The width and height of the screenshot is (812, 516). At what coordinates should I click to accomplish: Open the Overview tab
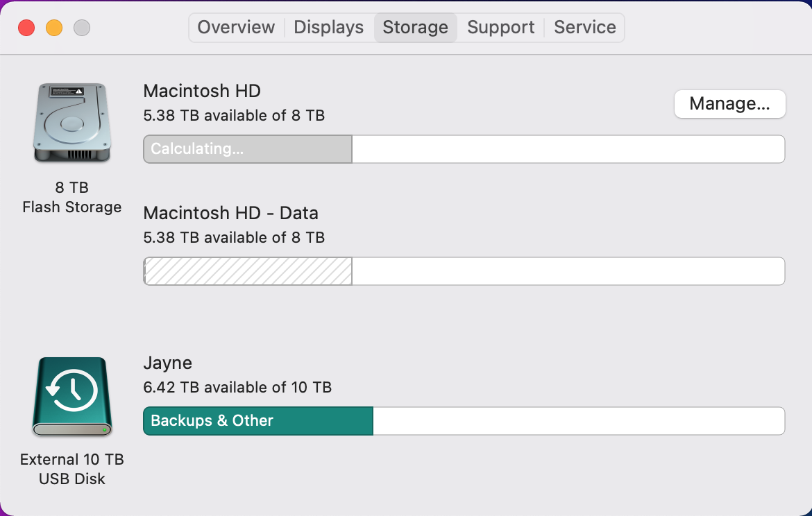(236, 28)
